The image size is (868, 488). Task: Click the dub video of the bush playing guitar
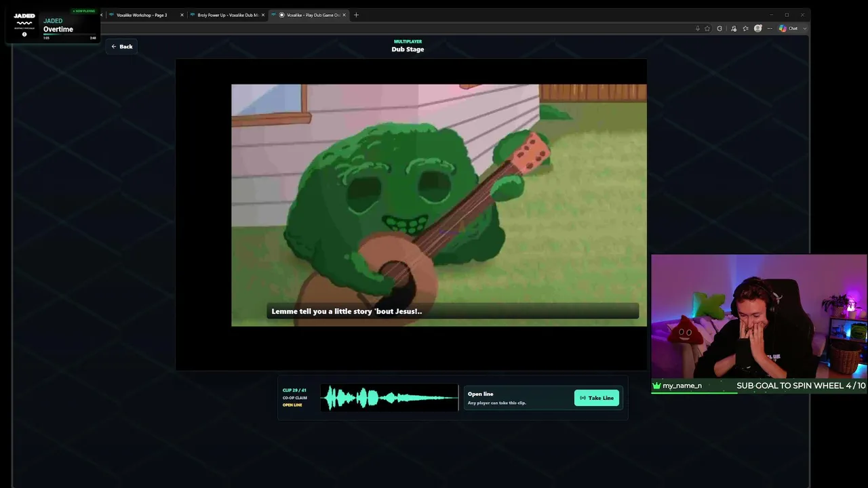click(439, 205)
